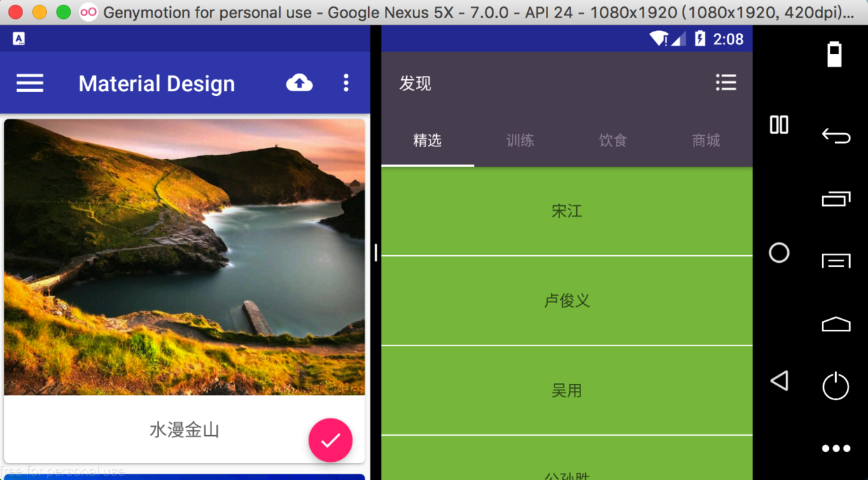Tap the keyboard indicator status bar icon
The width and height of the screenshot is (868, 480).
[19, 39]
